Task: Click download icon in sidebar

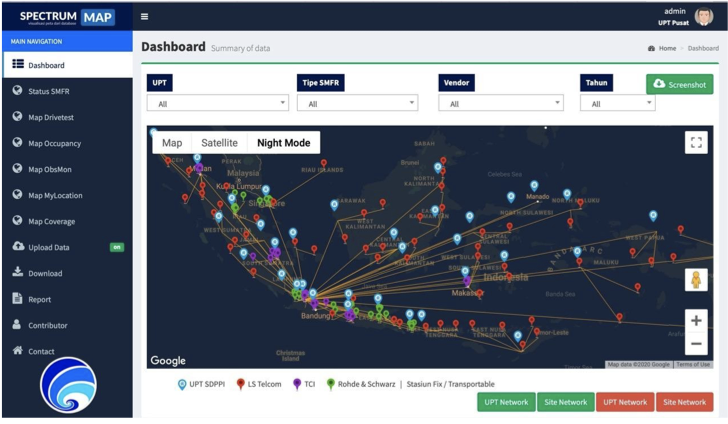Action: (x=18, y=272)
